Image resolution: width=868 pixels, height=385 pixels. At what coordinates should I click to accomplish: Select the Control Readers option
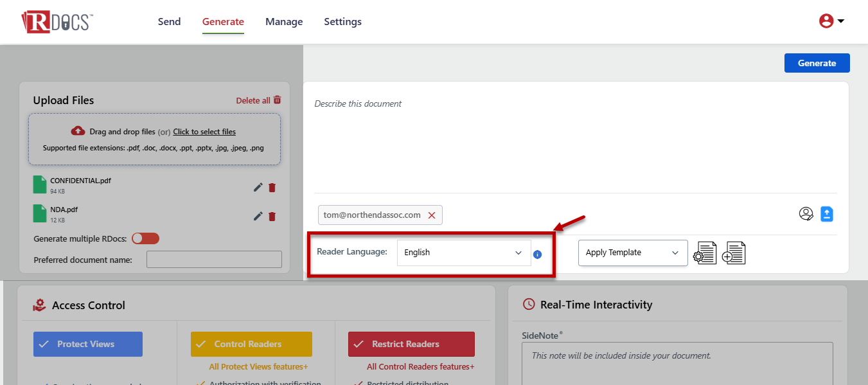point(251,344)
